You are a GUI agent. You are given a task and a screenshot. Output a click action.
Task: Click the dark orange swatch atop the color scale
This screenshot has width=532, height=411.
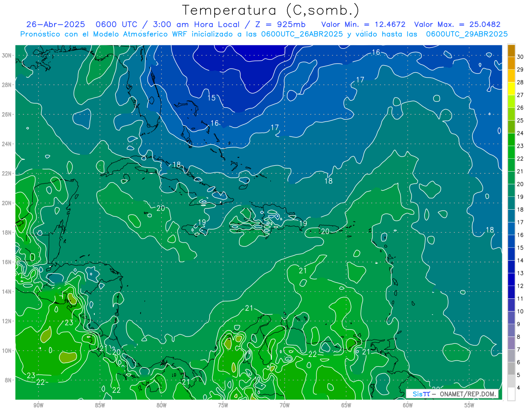[x=511, y=51]
